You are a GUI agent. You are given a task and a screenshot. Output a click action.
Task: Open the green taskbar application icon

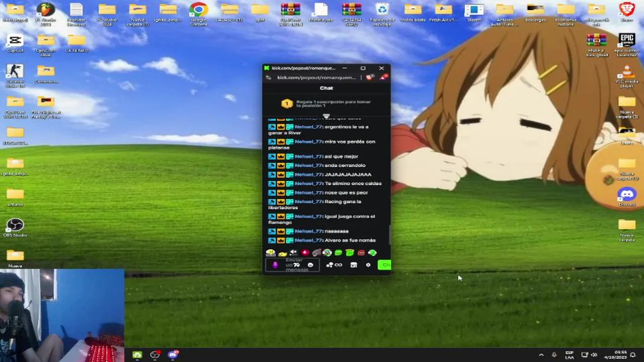click(137, 355)
